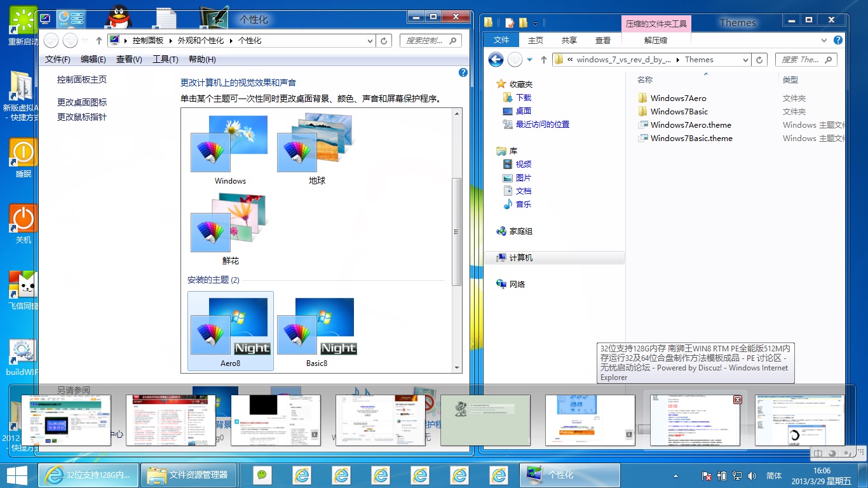The height and width of the screenshot is (488, 868).
Task: Open the 帮助(H) menu
Action: [x=202, y=59]
